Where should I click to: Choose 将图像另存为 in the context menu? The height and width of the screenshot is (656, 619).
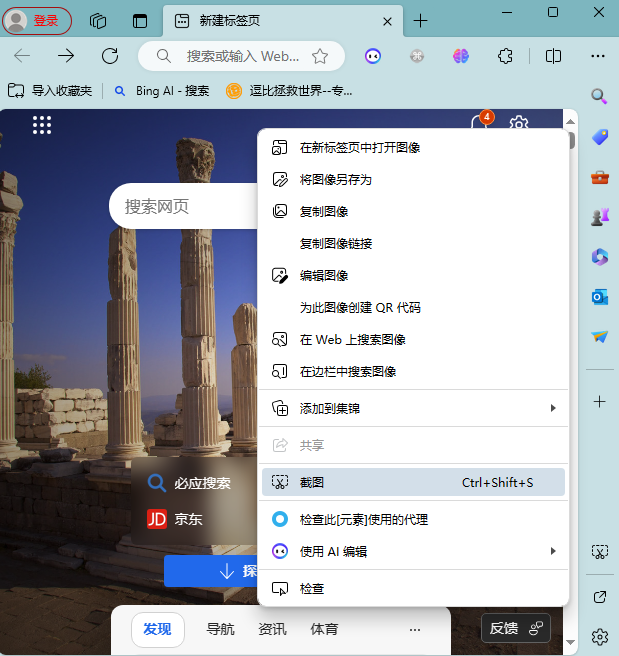pos(336,180)
